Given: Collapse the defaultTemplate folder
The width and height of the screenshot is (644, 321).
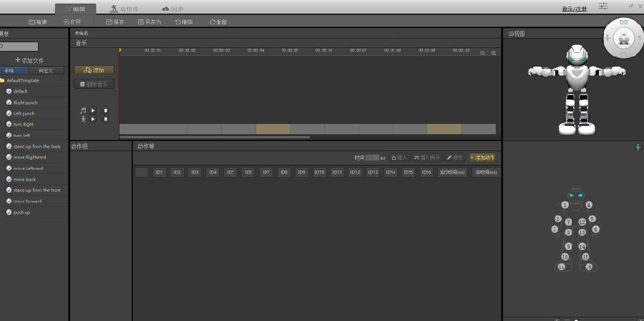Looking at the screenshot, I should 3,80.
